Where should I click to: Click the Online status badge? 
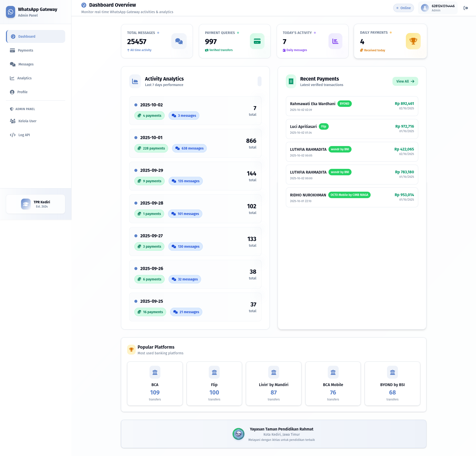[403, 8]
